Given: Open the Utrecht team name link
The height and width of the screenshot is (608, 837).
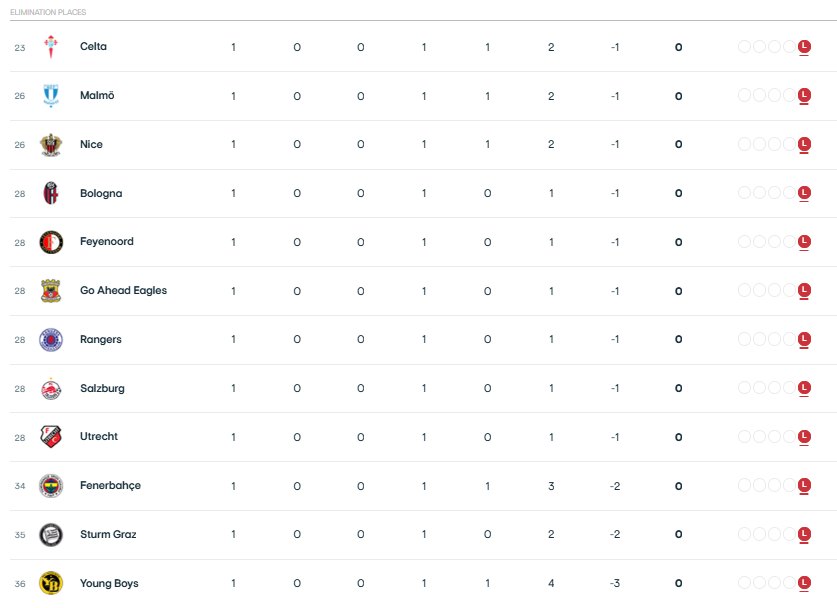Looking at the screenshot, I should coord(99,436).
